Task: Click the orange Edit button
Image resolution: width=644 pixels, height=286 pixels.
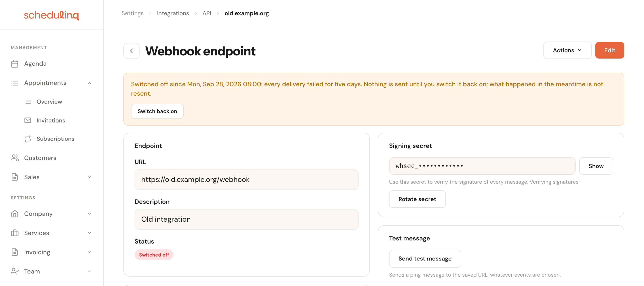Action: pyautogui.click(x=610, y=50)
